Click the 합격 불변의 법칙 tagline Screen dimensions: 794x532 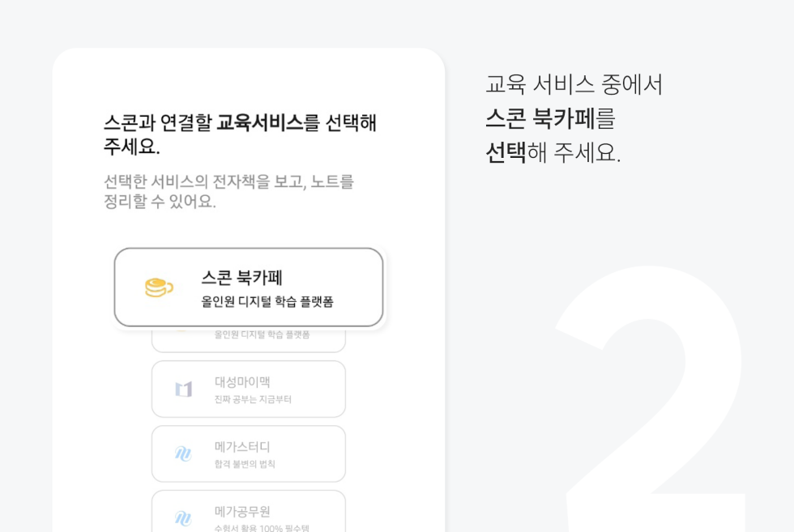pos(245,464)
